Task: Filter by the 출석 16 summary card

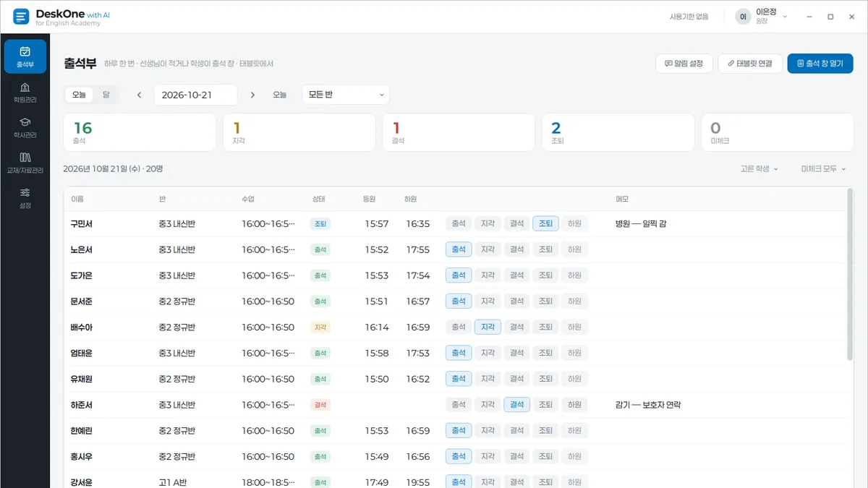Action: click(140, 132)
